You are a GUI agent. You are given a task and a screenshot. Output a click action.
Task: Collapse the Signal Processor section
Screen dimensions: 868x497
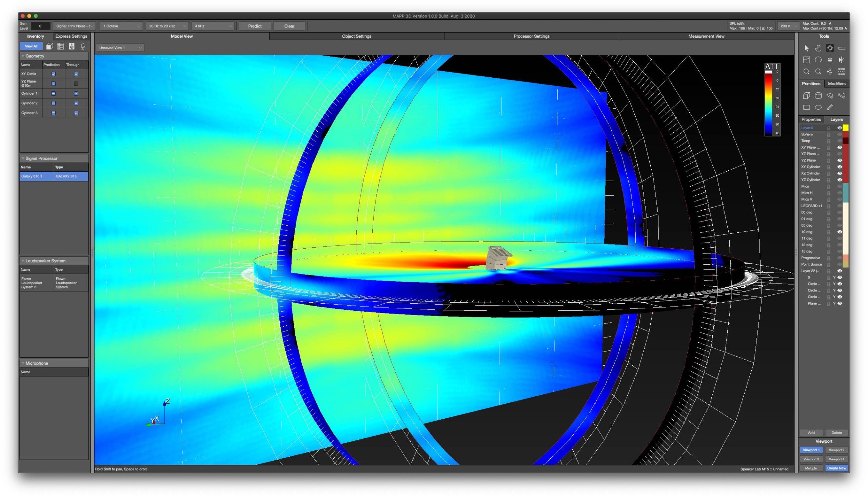(x=23, y=158)
